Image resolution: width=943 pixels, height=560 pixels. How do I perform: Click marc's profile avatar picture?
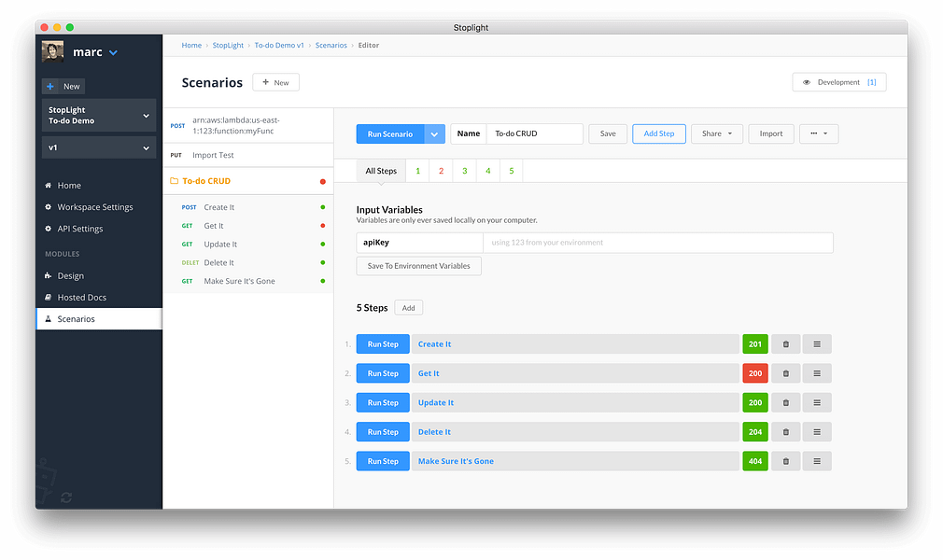coord(52,51)
